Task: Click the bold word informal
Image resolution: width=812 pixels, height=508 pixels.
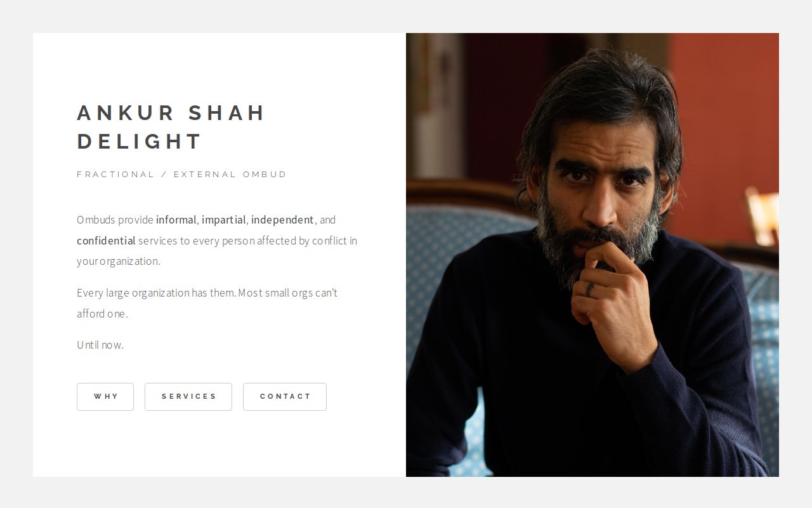Action: [x=176, y=220]
